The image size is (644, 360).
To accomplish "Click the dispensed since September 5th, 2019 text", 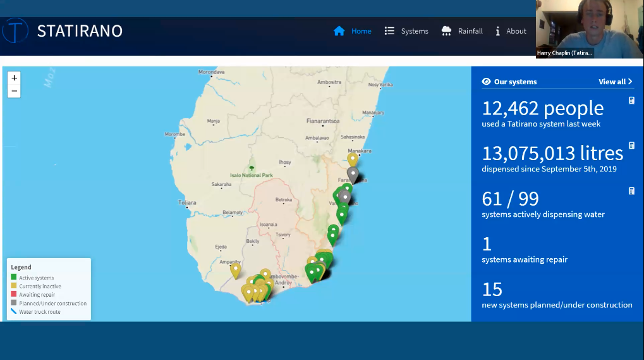I will [549, 169].
